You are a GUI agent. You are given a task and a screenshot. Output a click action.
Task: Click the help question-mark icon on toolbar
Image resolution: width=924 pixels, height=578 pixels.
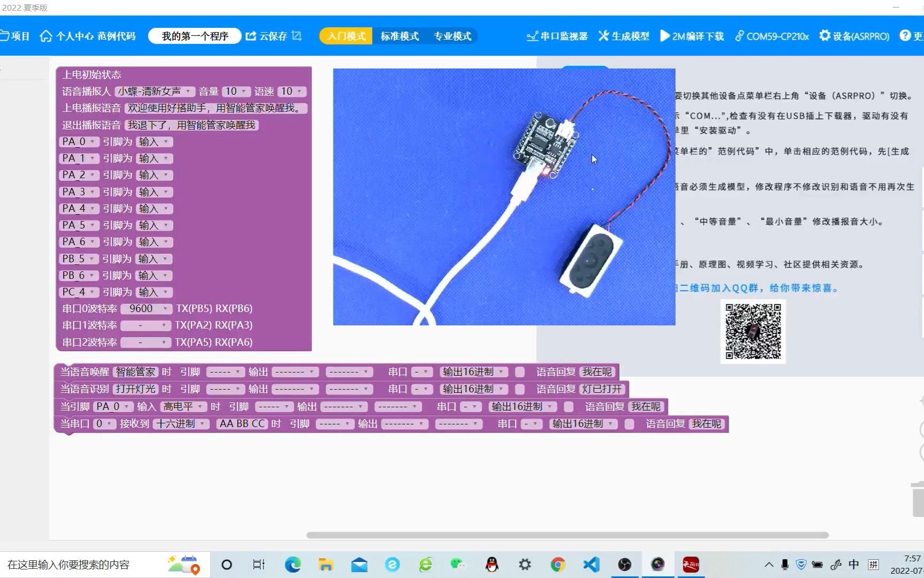click(904, 35)
